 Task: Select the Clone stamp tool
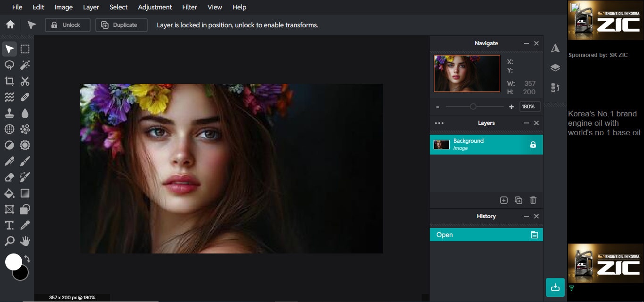coord(9,113)
